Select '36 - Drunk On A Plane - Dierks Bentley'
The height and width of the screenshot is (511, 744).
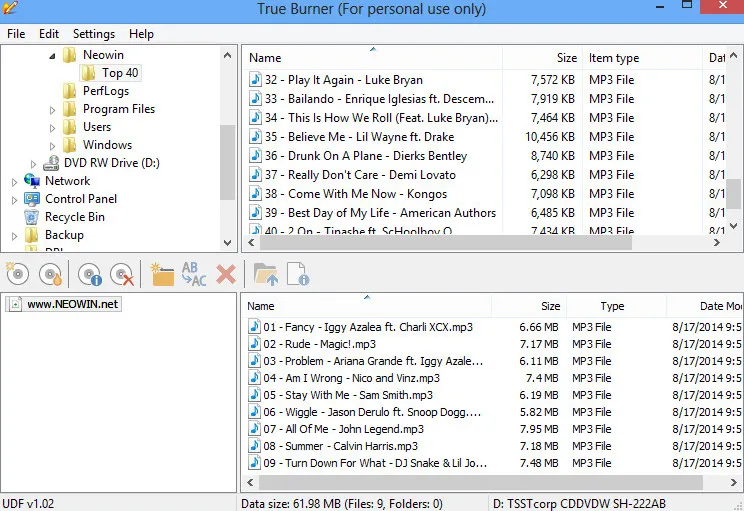(x=365, y=156)
